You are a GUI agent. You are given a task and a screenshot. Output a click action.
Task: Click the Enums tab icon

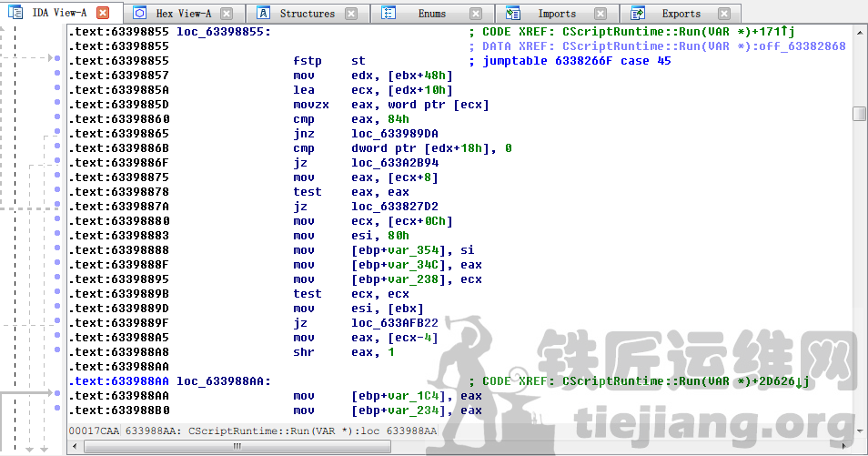coord(389,13)
